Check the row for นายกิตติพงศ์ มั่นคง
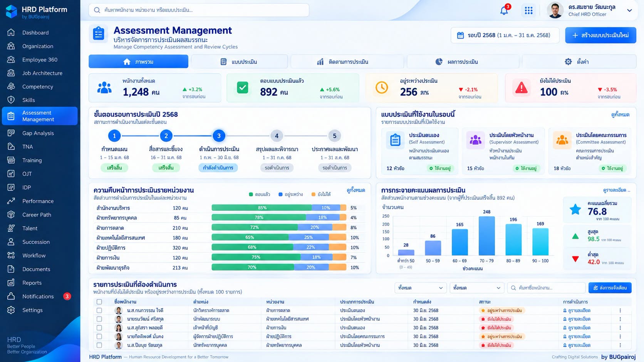Viewport: 644px width, 362px height. (99, 336)
